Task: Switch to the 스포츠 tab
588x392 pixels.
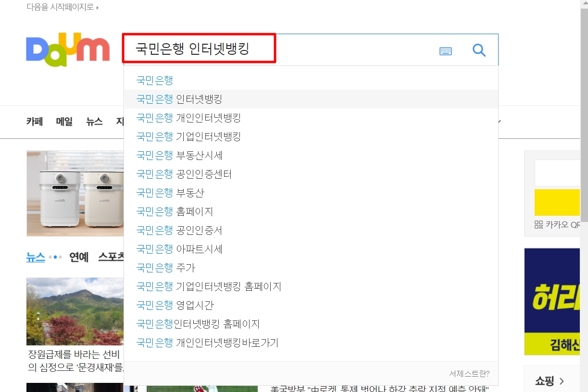Action: [111, 257]
